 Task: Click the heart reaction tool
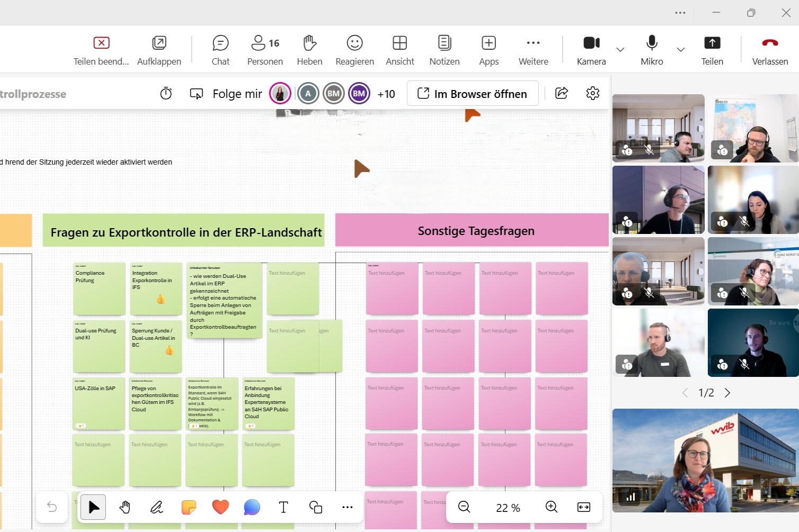coord(220,507)
